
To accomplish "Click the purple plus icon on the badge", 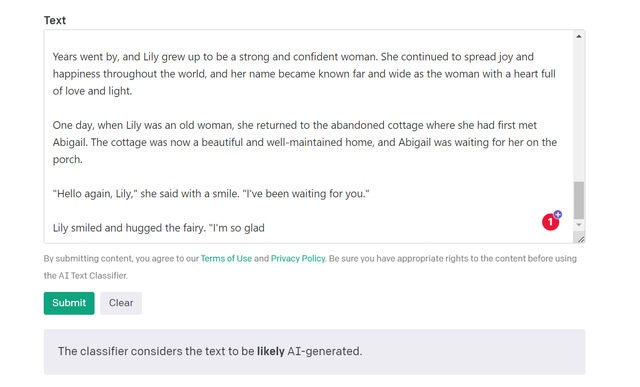I will tap(558, 214).
